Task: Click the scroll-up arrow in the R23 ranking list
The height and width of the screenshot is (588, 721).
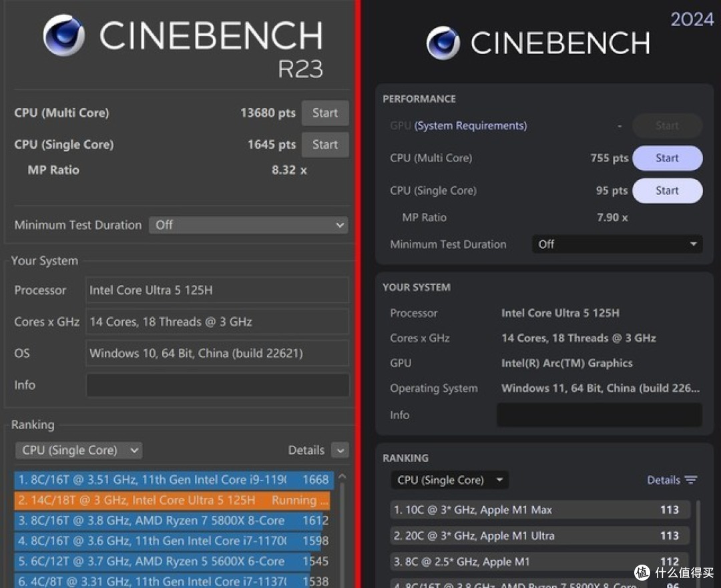Action: (x=342, y=477)
